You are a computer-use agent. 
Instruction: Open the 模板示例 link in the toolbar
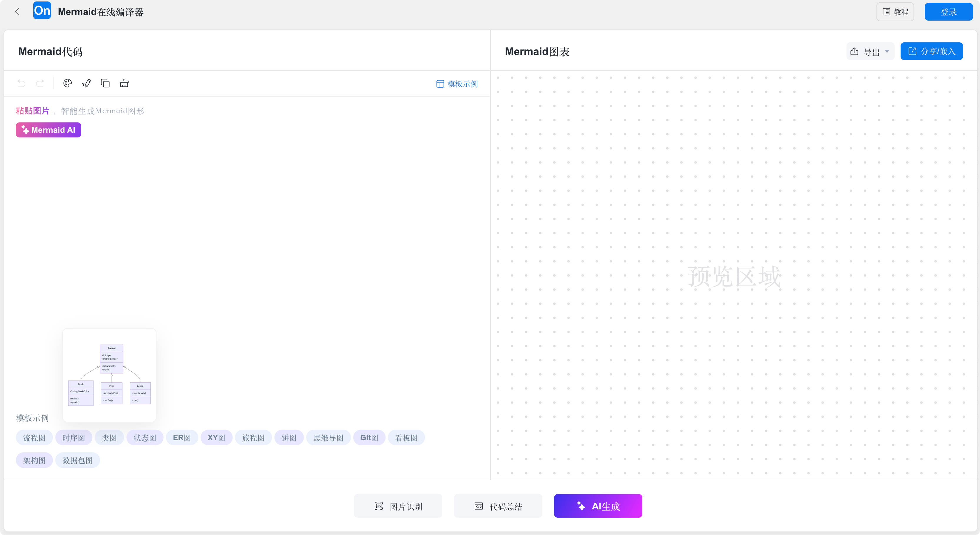[x=457, y=84]
